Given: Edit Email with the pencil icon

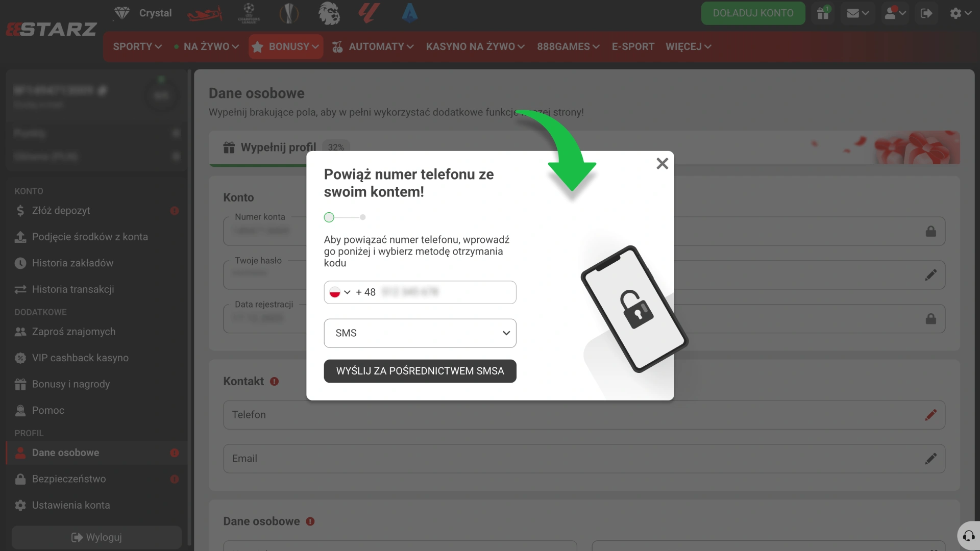Looking at the screenshot, I should point(930,459).
